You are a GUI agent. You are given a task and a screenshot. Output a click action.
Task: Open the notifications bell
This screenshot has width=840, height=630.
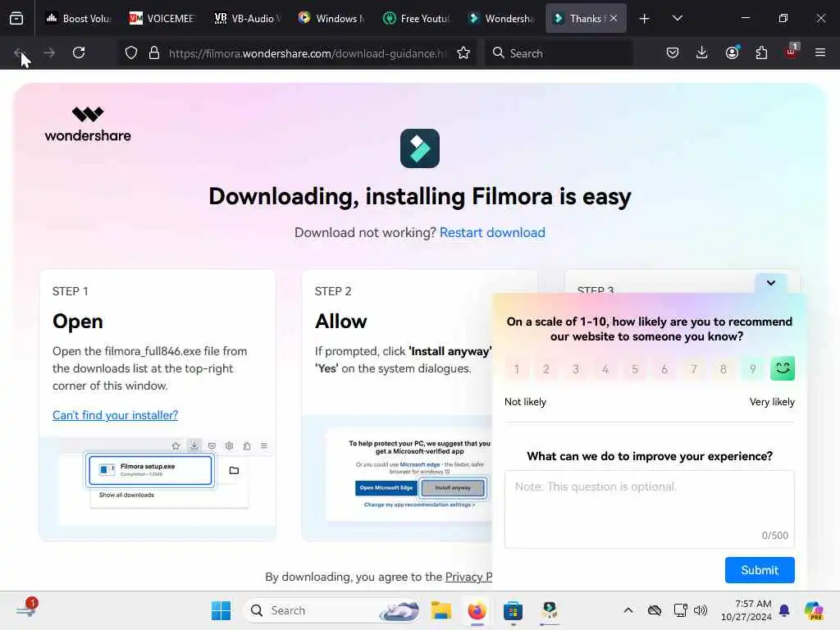tap(784, 610)
